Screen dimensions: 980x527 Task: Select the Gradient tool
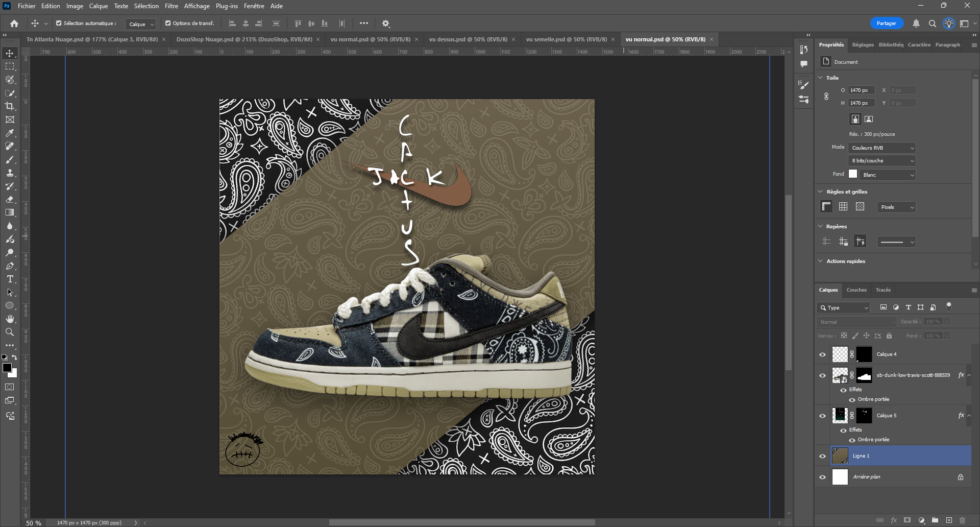tap(10, 212)
